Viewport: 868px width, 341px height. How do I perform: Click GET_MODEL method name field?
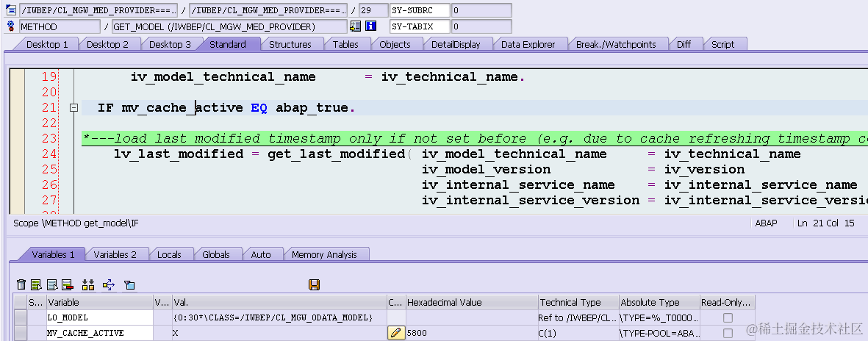click(x=229, y=26)
